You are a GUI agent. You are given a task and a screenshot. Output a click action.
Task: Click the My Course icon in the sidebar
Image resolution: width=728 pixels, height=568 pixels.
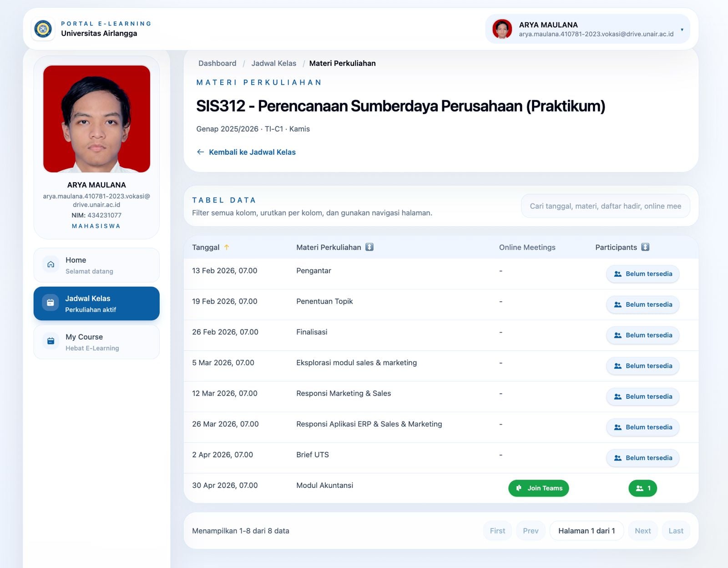click(51, 341)
